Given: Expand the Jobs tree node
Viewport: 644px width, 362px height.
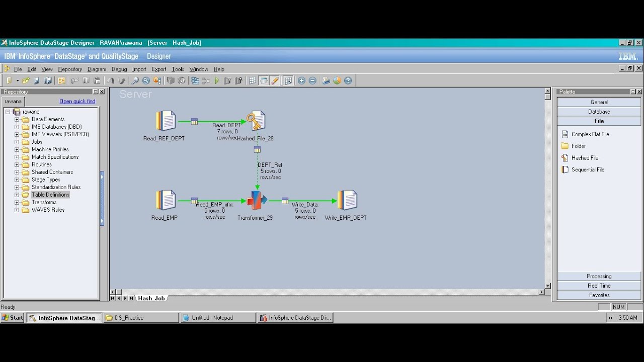Looking at the screenshot, I should (x=17, y=142).
